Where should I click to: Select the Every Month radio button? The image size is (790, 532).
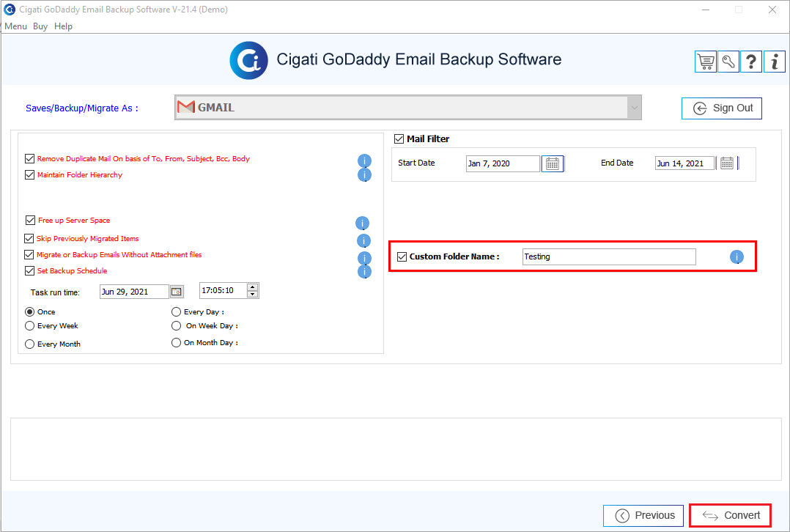30,344
